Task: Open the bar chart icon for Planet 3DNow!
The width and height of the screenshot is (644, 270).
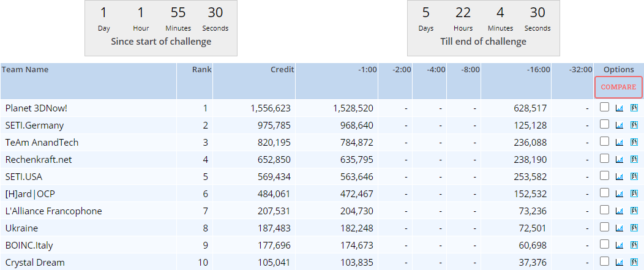Action: pyautogui.click(x=619, y=108)
